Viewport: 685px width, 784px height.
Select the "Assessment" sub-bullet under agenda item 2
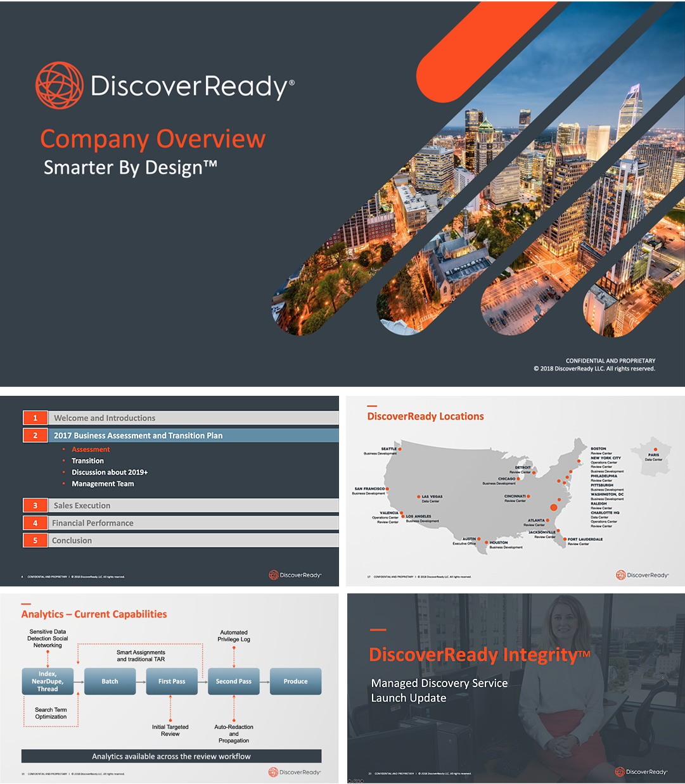pyautogui.click(x=91, y=449)
